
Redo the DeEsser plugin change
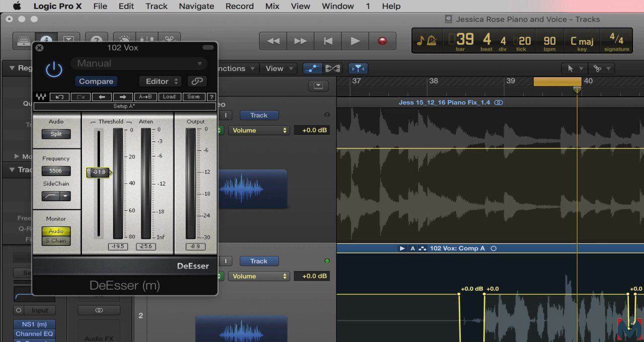click(x=80, y=97)
